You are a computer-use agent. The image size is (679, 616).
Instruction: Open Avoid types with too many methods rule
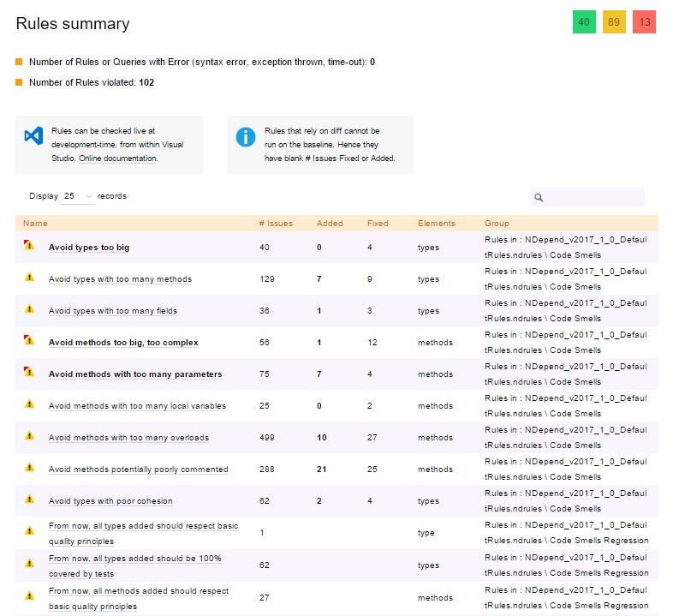pyautogui.click(x=120, y=279)
